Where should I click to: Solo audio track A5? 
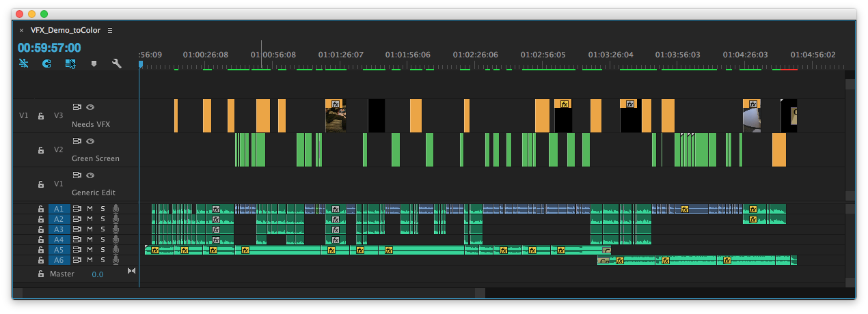(103, 250)
